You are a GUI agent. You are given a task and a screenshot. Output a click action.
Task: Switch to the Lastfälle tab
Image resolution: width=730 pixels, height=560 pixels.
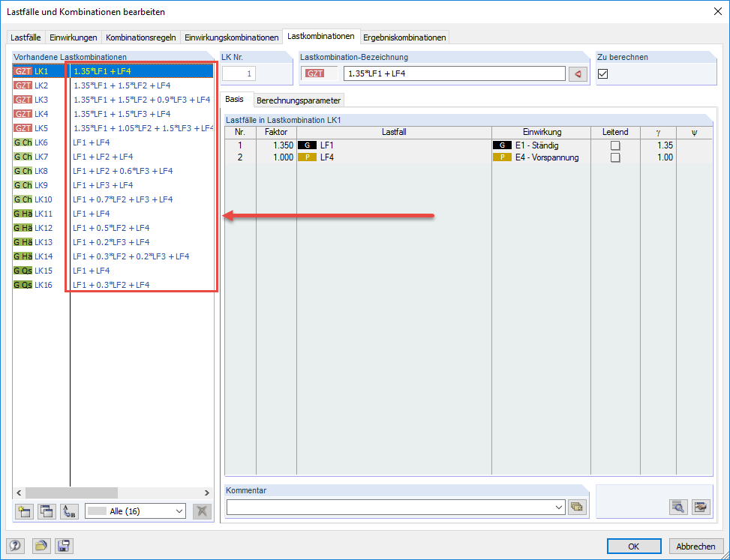tap(26, 37)
